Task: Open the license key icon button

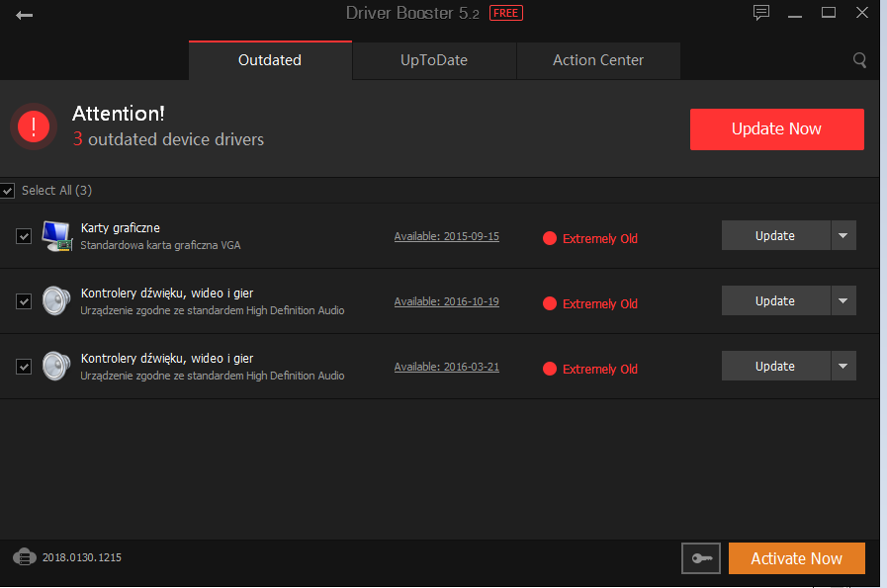Action: tap(700, 558)
